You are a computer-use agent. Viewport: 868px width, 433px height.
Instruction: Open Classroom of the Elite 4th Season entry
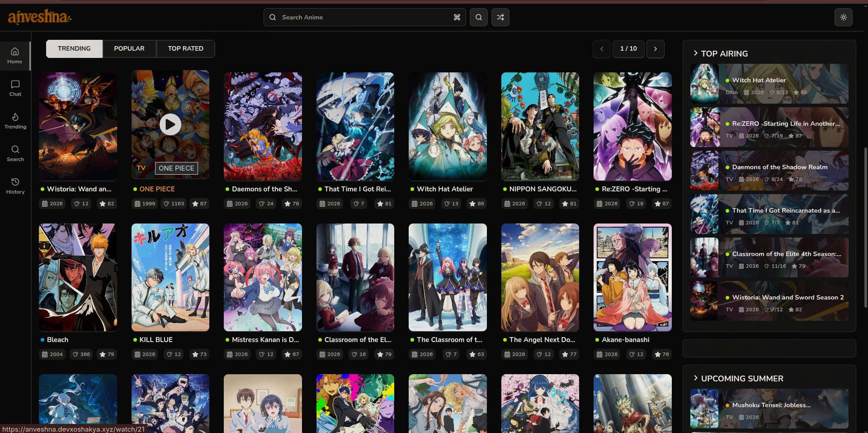[x=769, y=257]
